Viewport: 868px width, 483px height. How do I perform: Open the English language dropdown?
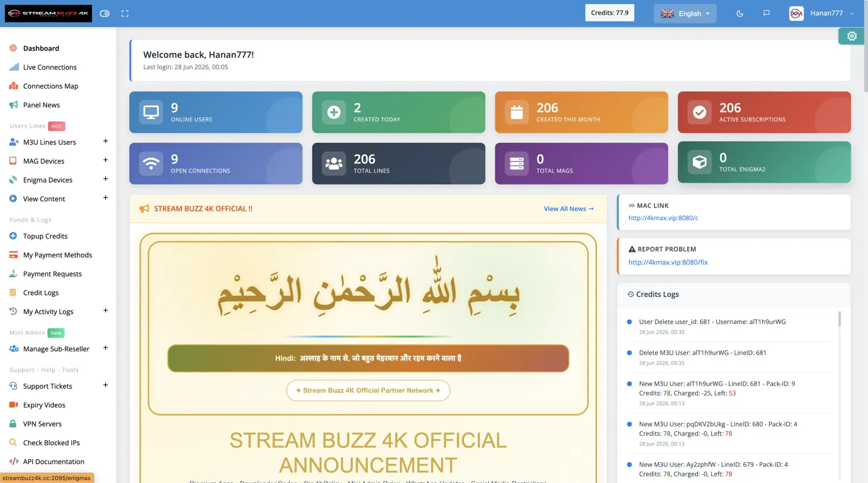point(685,13)
